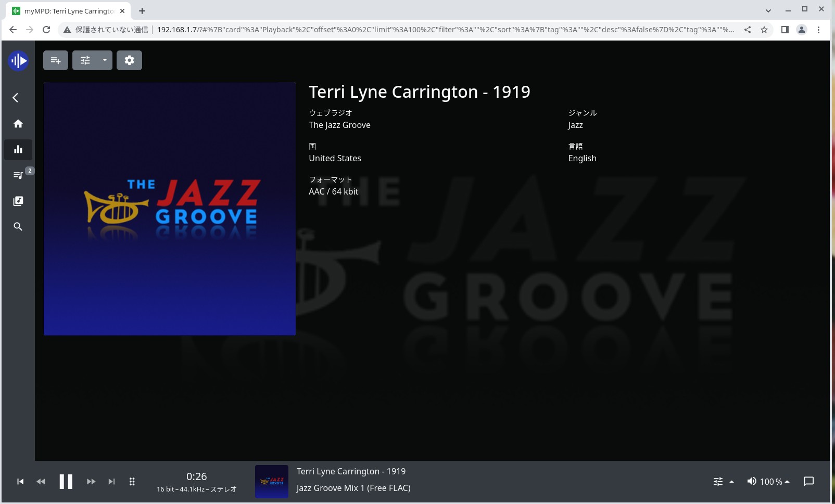Pause the current playback

click(66, 482)
